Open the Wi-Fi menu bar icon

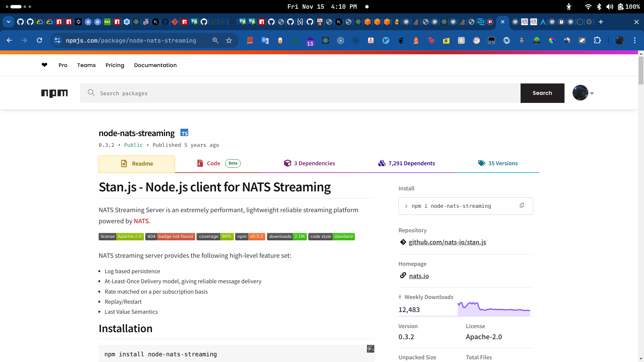point(588,7)
